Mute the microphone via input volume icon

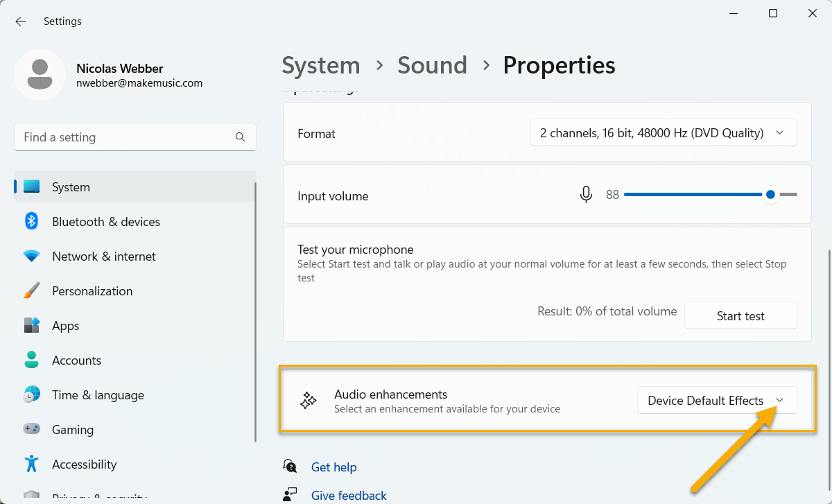586,195
